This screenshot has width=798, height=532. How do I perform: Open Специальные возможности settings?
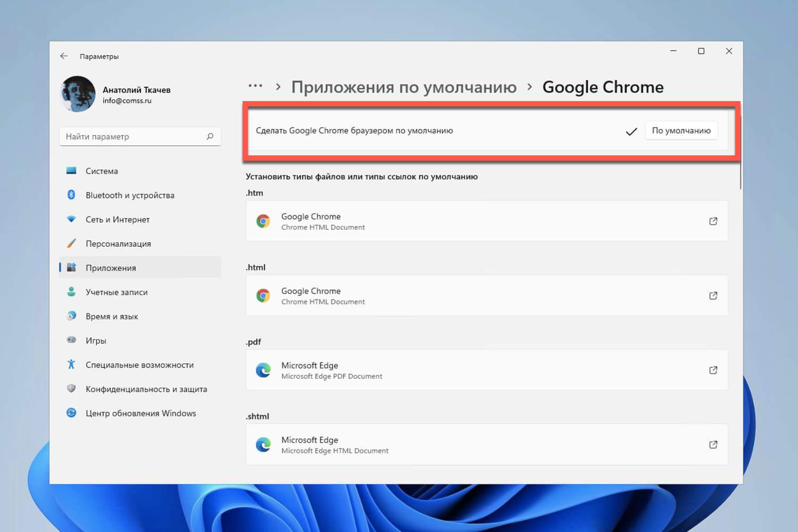pyautogui.click(x=140, y=364)
